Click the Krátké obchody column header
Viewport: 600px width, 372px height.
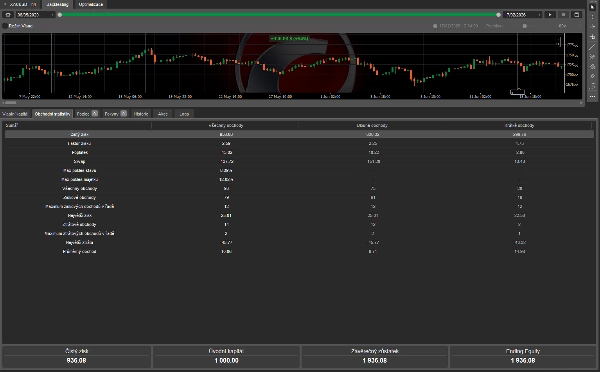[x=519, y=125]
